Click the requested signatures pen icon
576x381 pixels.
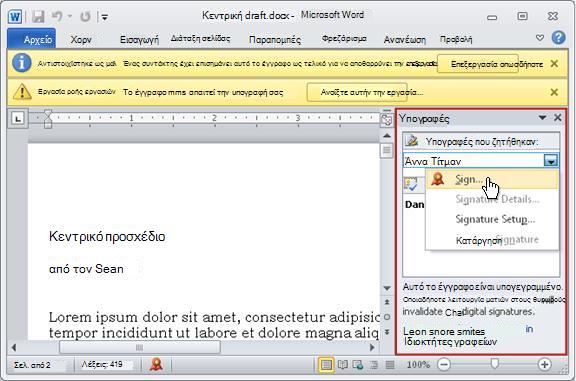(x=412, y=141)
